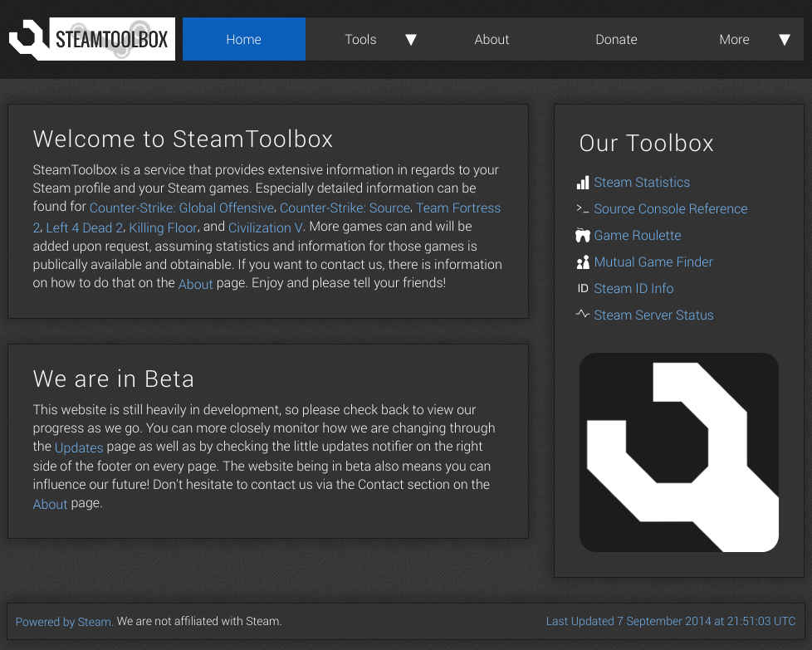Click the Steam Server Status pulse icon
The height and width of the screenshot is (650, 812).
583,314
